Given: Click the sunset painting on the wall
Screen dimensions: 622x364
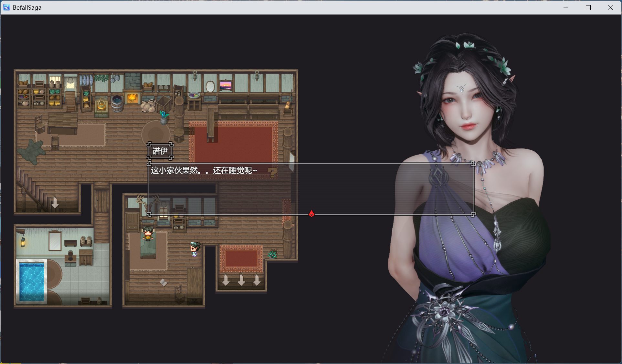Looking at the screenshot, I should tap(226, 86).
